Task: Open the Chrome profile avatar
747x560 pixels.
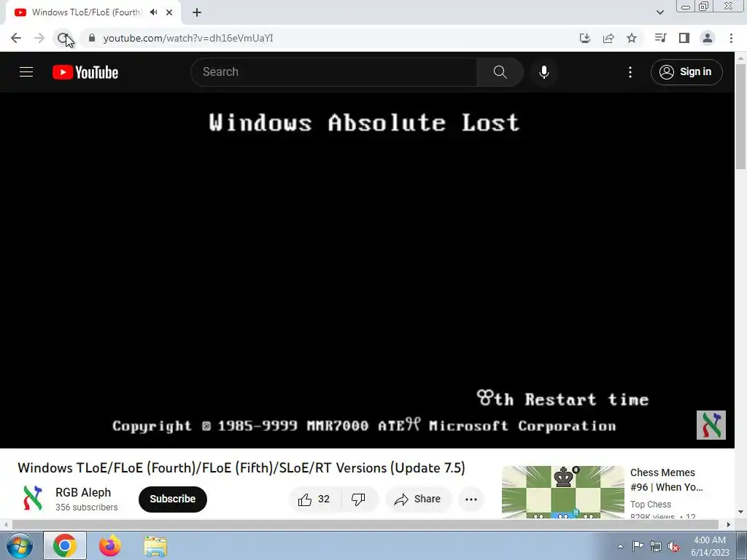Action: pos(708,38)
